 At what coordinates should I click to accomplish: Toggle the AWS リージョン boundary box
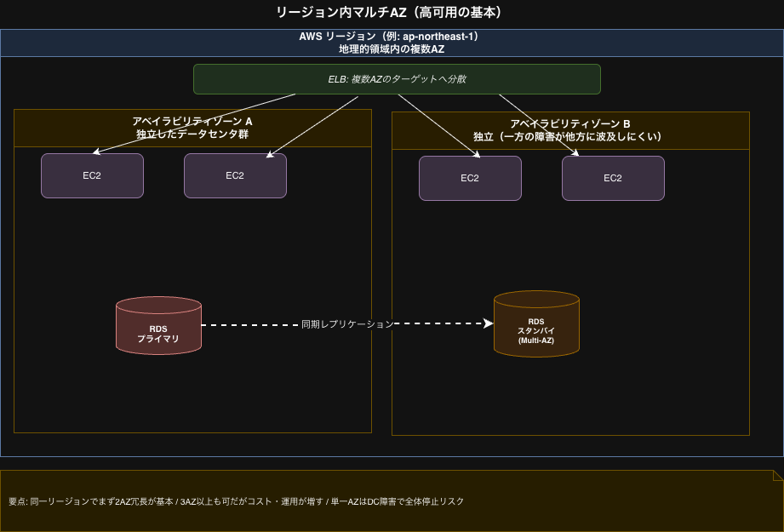(x=392, y=43)
